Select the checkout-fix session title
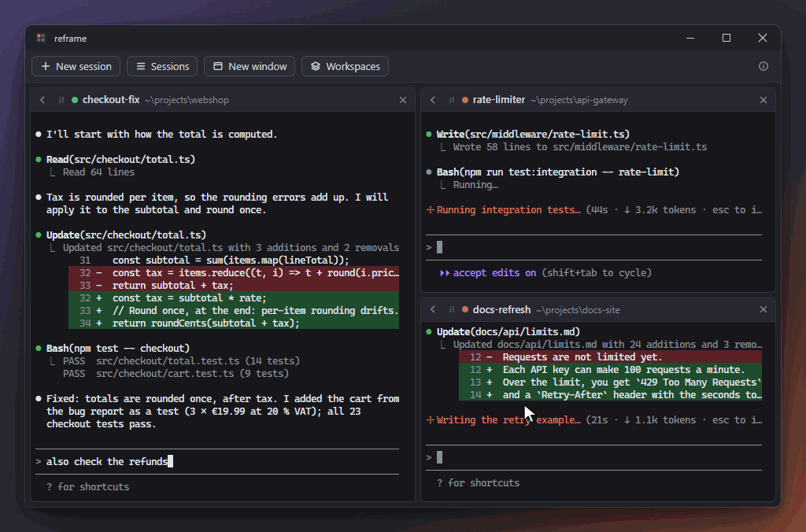 pos(111,100)
